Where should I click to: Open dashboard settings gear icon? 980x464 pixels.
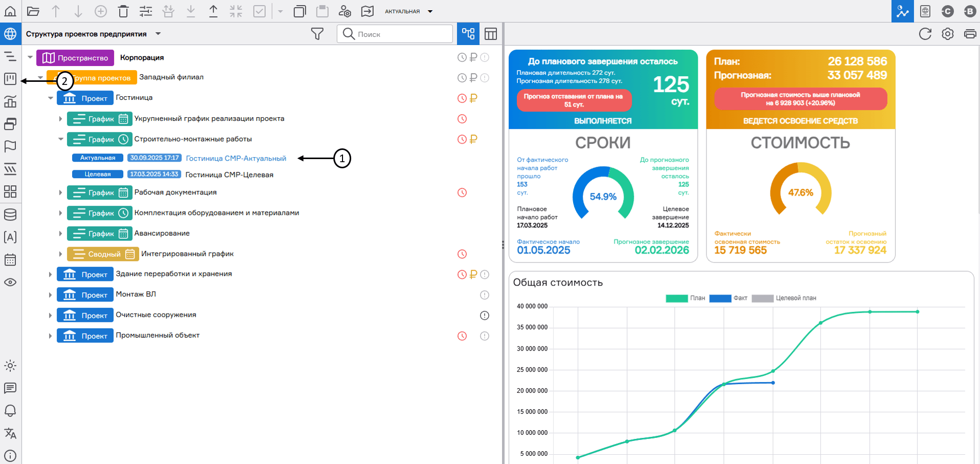point(947,34)
